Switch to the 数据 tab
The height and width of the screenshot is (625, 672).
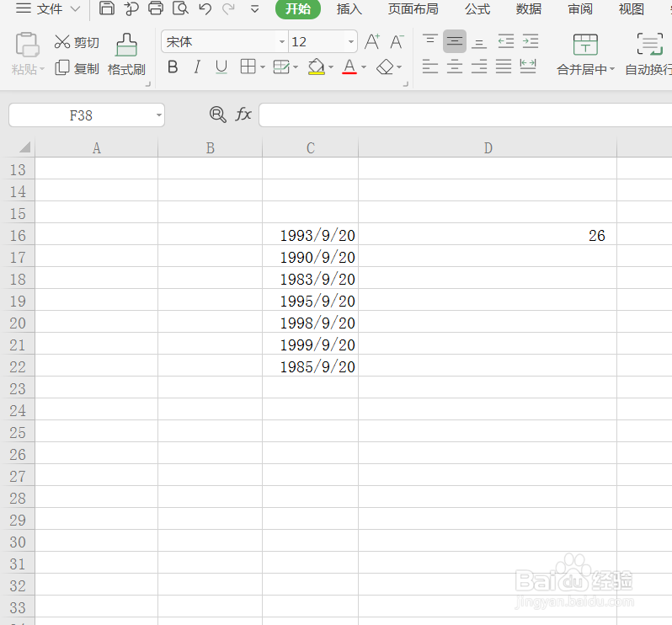click(x=529, y=8)
